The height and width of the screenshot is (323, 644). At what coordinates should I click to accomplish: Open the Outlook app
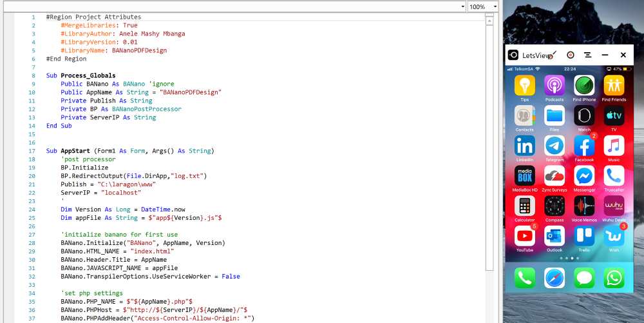pos(554,236)
